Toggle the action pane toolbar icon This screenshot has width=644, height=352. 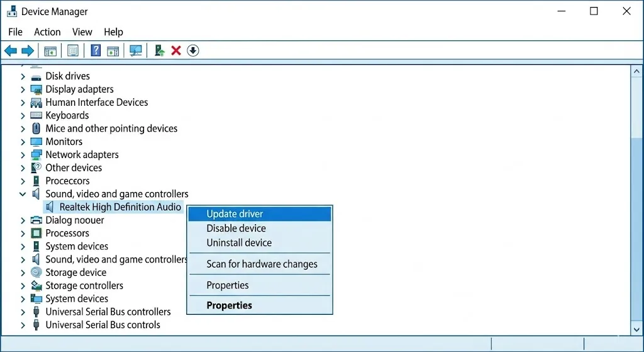[113, 51]
